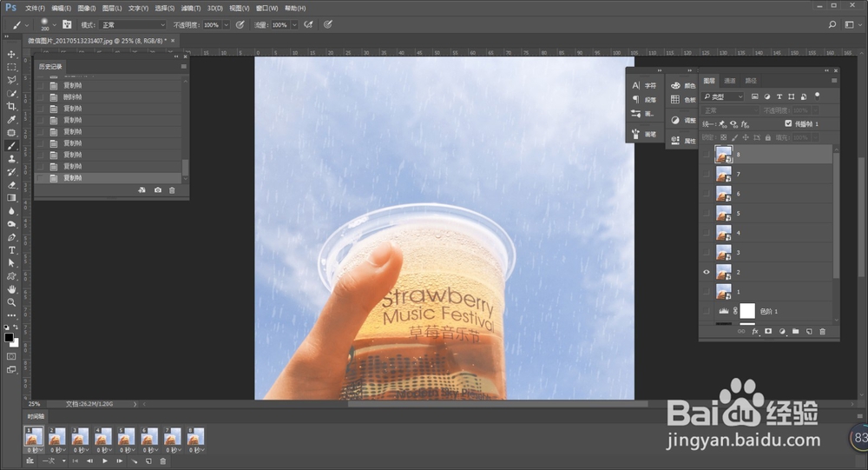Select the Eyedropper tool
This screenshot has height=470, width=868.
[11, 120]
